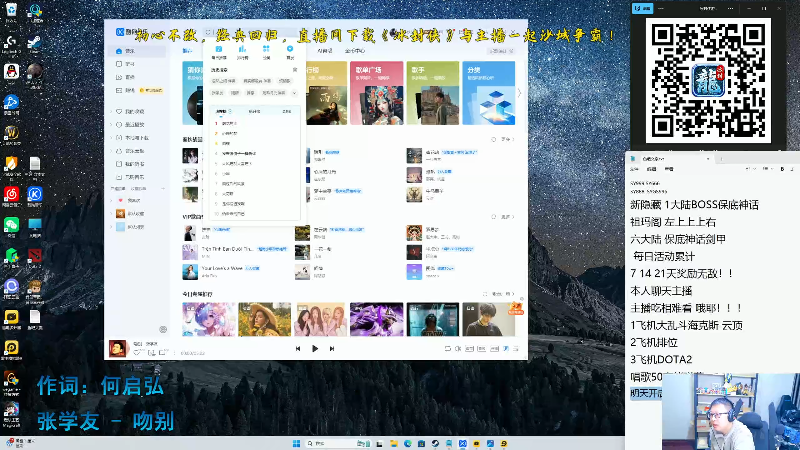Play the current song in Kugou player
The image size is (800, 450).
coord(315,348)
